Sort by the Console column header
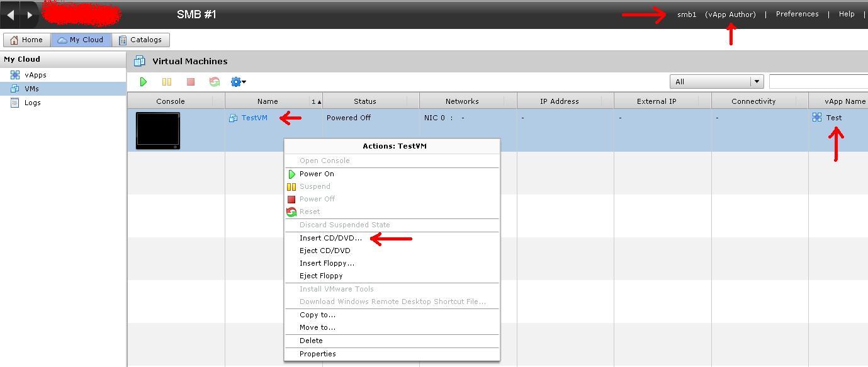 coord(171,101)
